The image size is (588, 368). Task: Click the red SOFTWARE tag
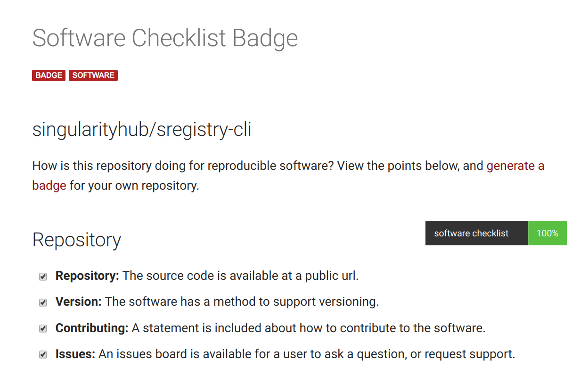tap(93, 75)
